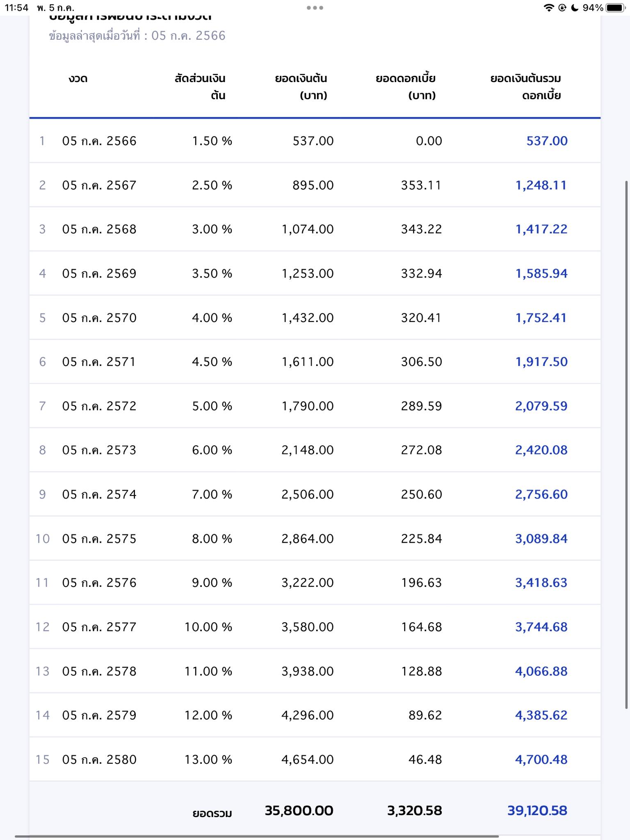The image size is (630, 840).
Task: Click the vertical scrollbar on the right
Action: point(626,445)
